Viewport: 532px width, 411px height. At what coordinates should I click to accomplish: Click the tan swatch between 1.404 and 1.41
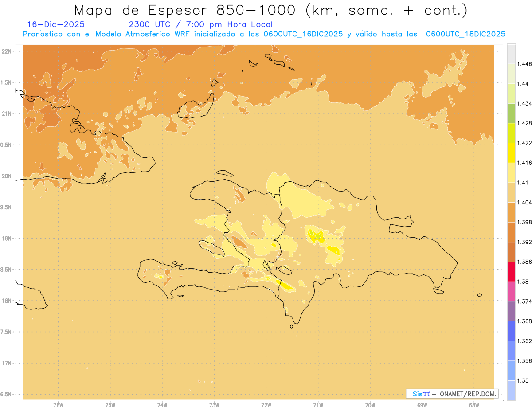pos(511,192)
